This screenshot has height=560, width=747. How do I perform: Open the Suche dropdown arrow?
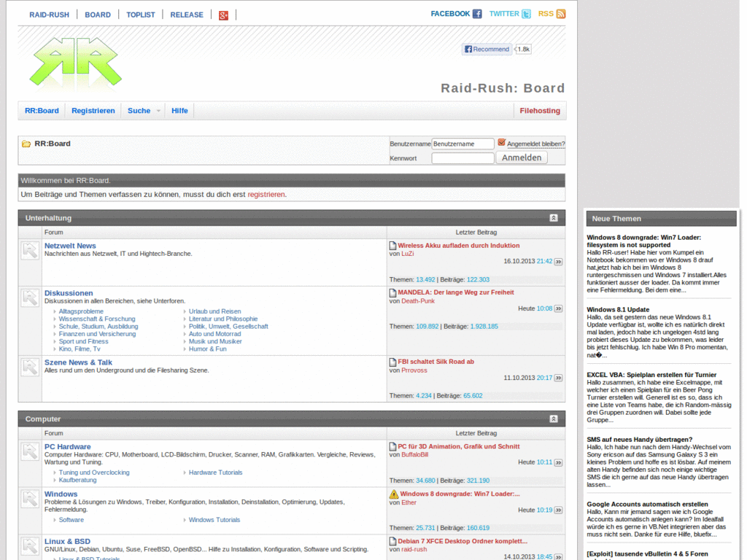158,111
